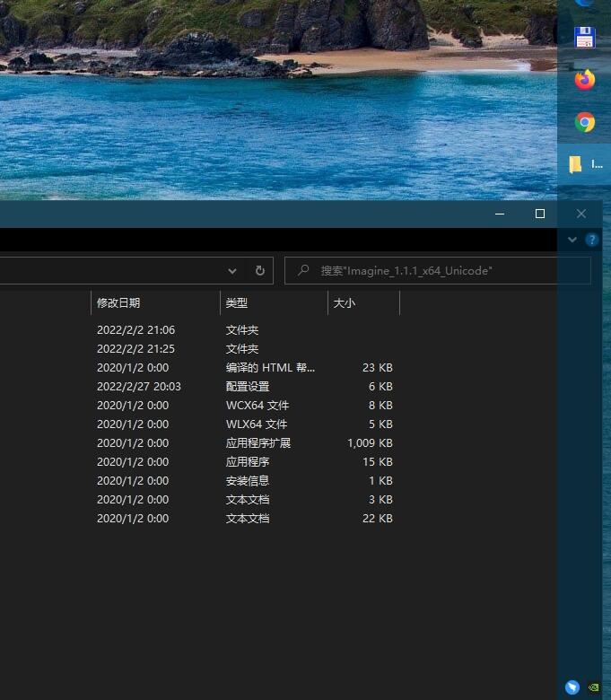This screenshot has height=700, width=611.
Task: Open the NVIDIA tray icon
Action: [594, 687]
